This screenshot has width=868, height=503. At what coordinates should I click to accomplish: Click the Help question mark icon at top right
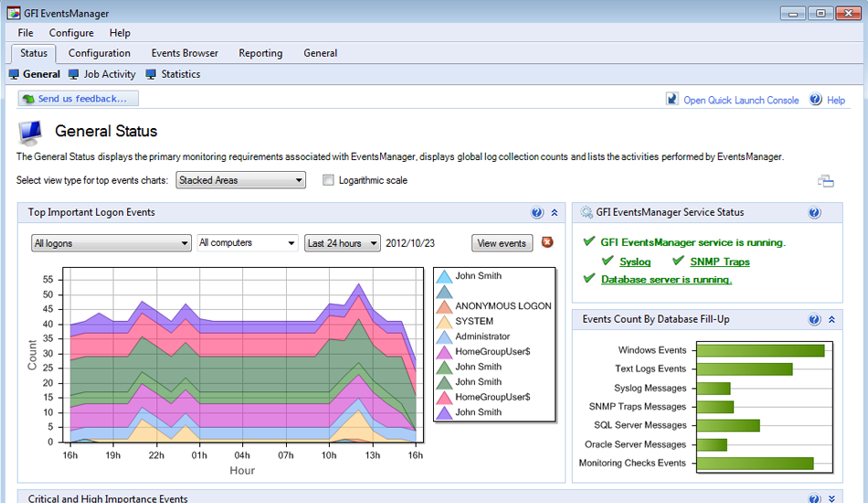coord(815,99)
